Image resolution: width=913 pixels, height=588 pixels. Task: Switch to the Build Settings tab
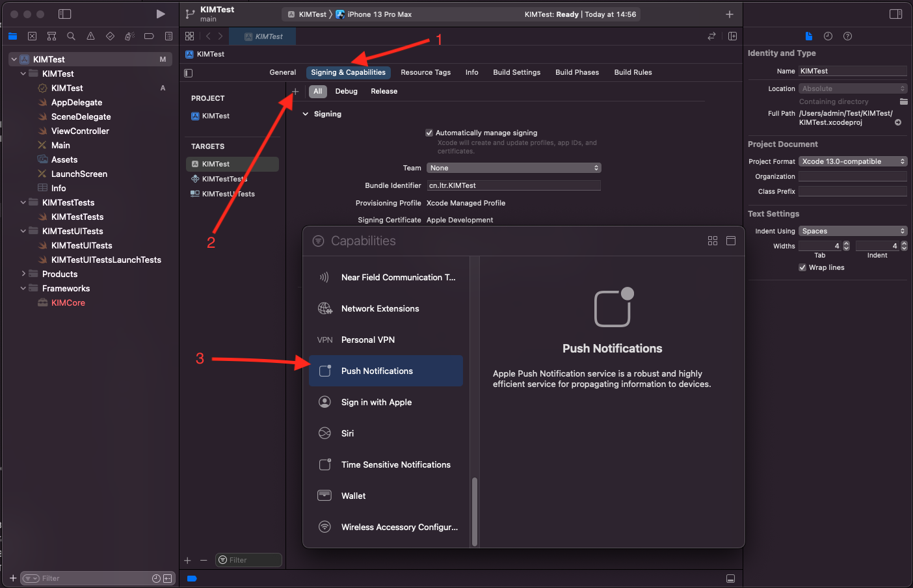[x=516, y=72]
